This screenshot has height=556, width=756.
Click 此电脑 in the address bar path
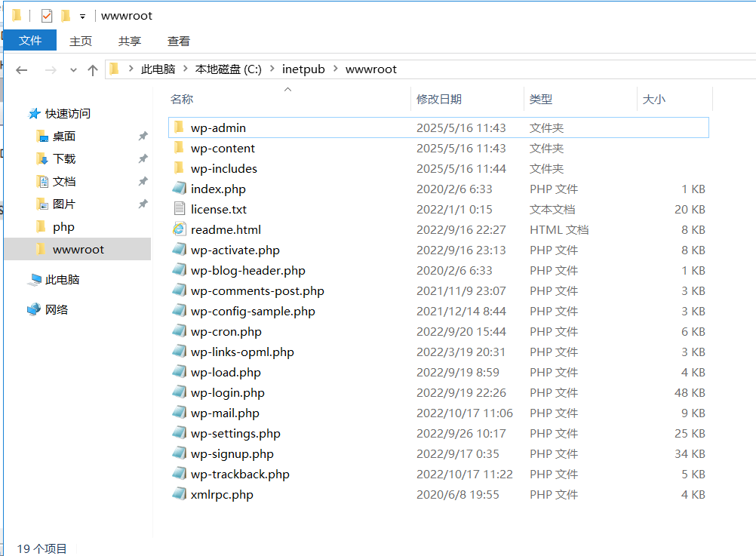click(158, 69)
